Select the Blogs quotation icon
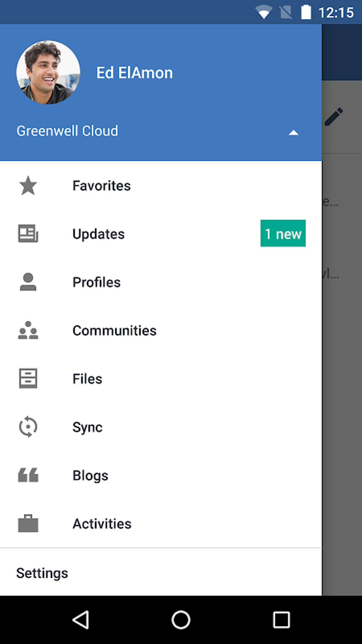Viewport: 362px width, 644px height. (x=28, y=475)
